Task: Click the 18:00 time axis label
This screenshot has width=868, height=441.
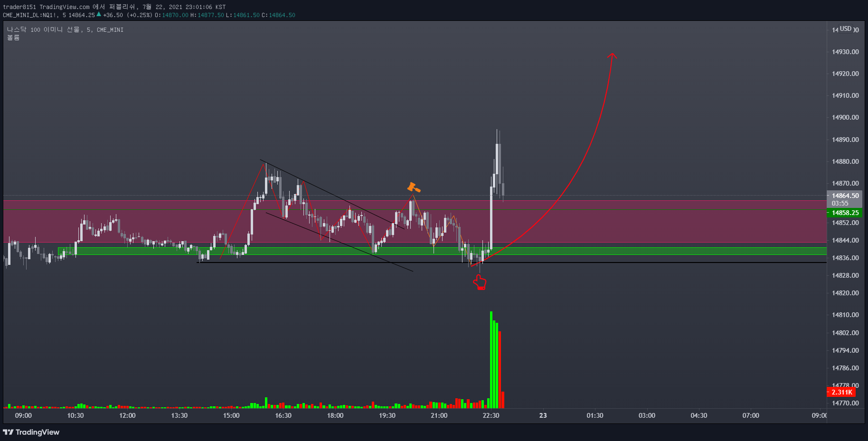Action: 335,415
